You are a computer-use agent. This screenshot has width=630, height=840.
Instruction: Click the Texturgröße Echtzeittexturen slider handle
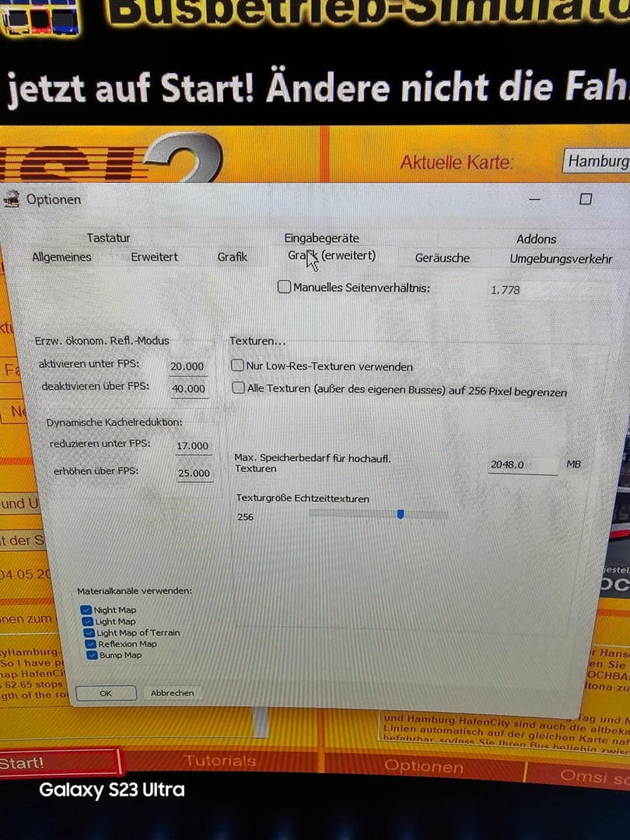pyautogui.click(x=401, y=514)
